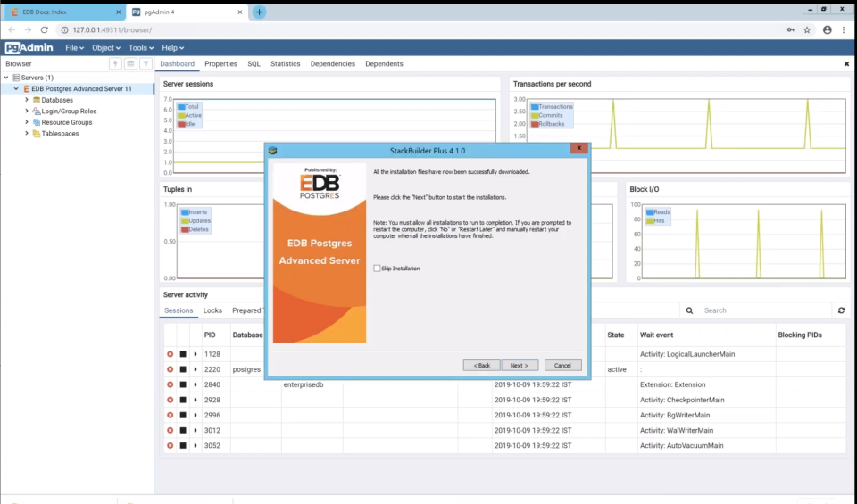The image size is (857, 504).
Task: Open the Dependencies tab
Action: pos(332,64)
